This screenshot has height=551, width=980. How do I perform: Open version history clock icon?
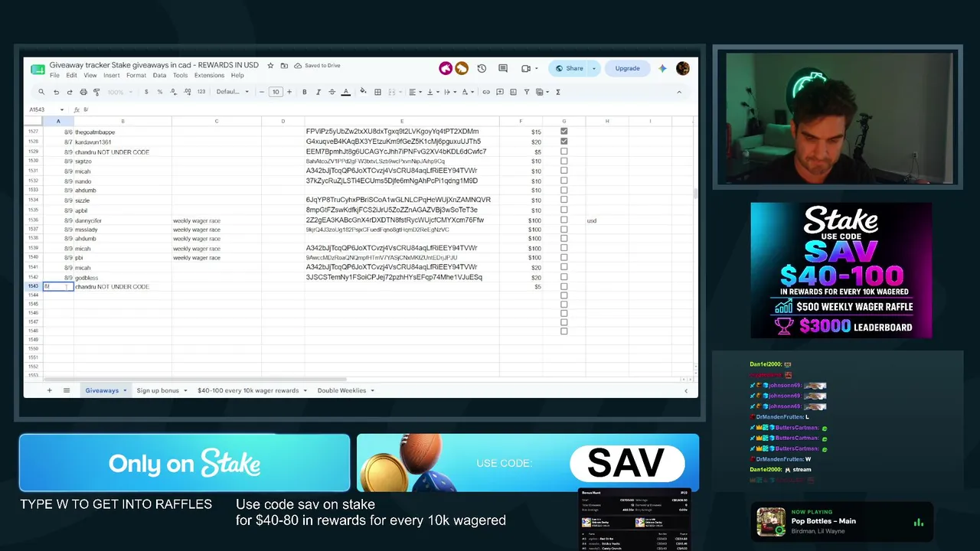[x=482, y=68]
